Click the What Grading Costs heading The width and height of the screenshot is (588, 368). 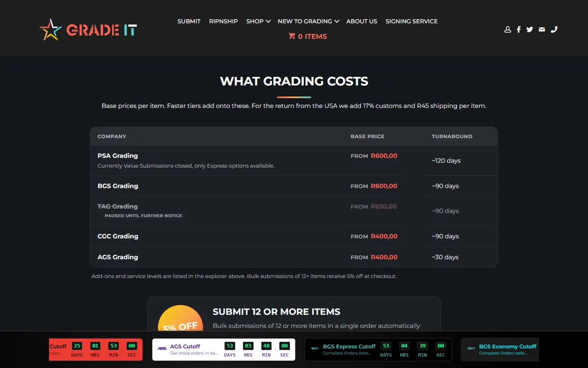(294, 81)
